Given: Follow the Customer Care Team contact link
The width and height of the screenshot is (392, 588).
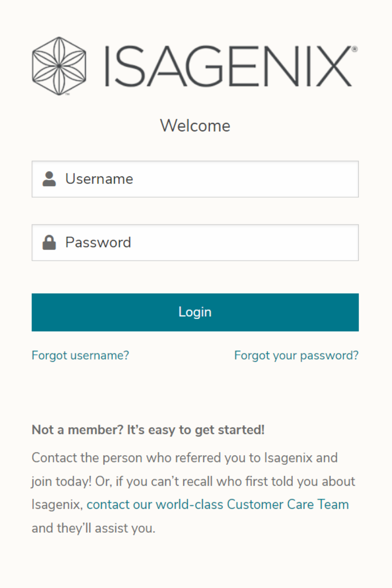Looking at the screenshot, I should tap(218, 505).
